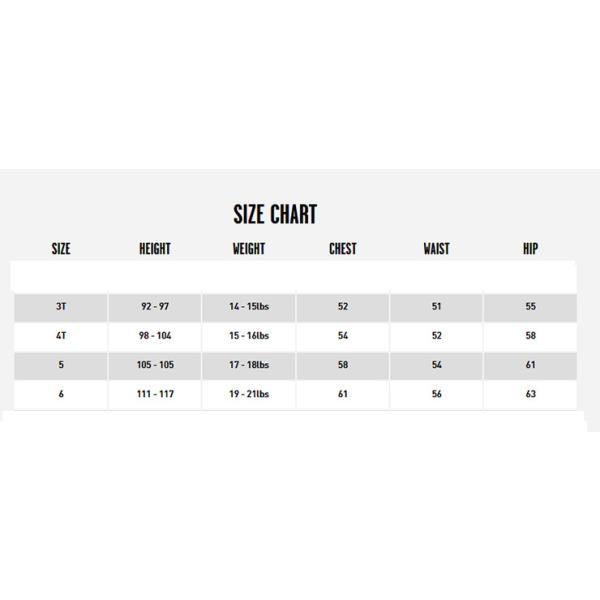
Task: Click the 92 - 97 height cell
Action: (155, 307)
